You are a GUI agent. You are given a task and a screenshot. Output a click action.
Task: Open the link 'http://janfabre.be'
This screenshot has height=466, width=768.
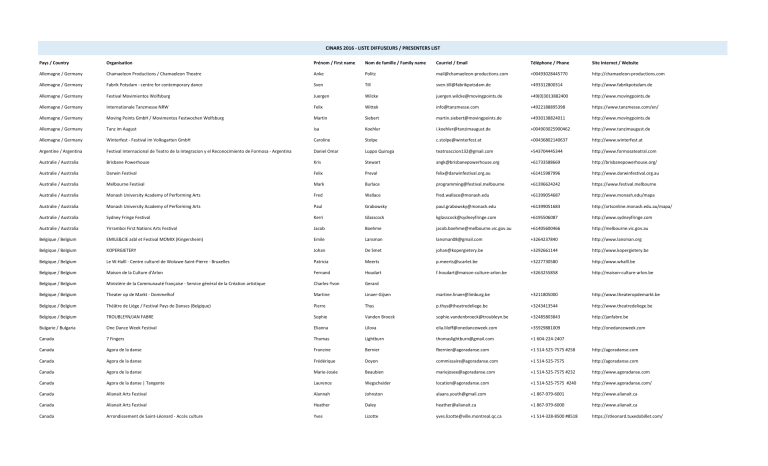click(610, 317)
